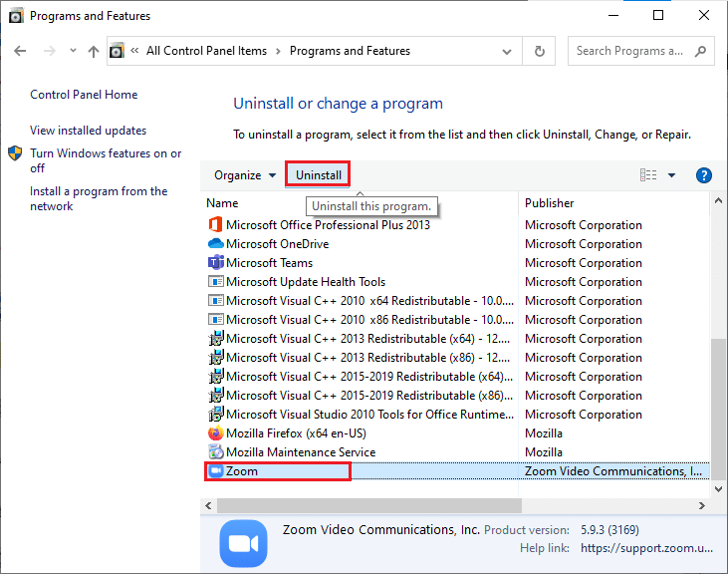Open the view options dropdown arrow
The width and height of the screenshot is (728, 574).
(671, 175)
